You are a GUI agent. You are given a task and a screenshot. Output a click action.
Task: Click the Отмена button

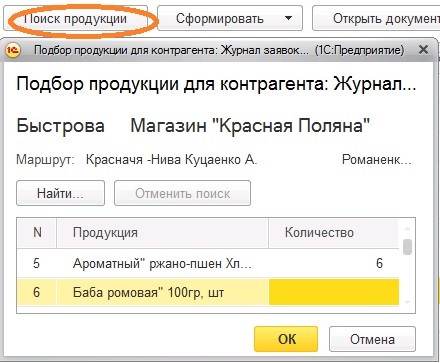pyautogui.click(x=372, y=339)
